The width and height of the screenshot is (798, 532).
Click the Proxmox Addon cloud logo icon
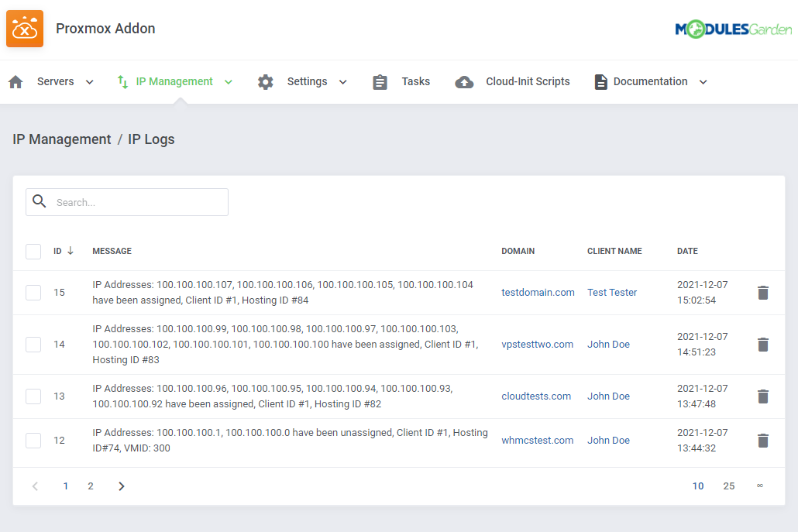click(25, 29)
